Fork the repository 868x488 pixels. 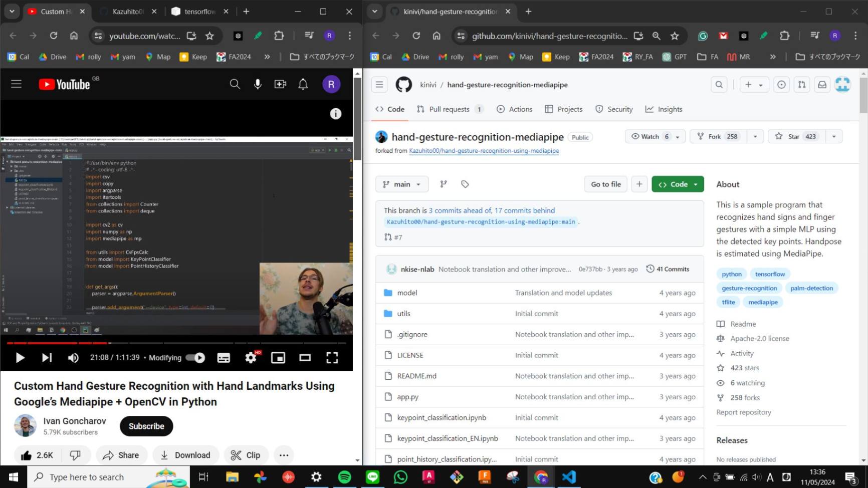(718, 136)
